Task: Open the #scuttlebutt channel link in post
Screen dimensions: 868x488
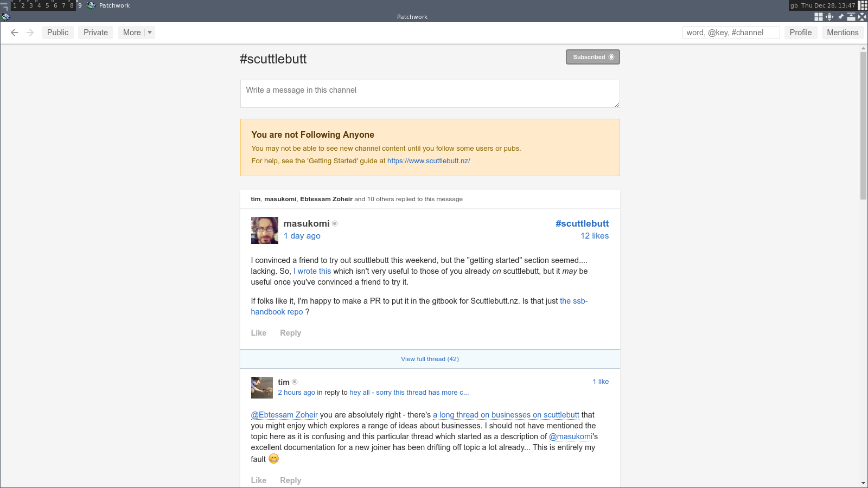Action: pos(582,223)
